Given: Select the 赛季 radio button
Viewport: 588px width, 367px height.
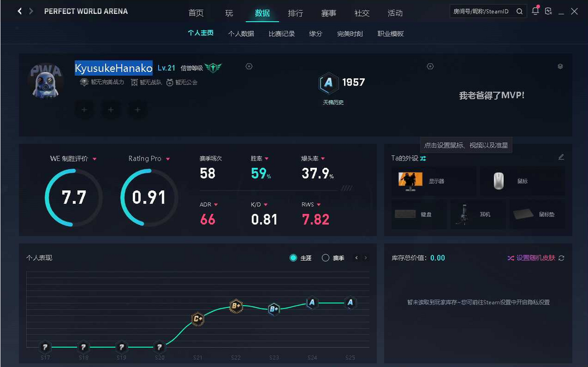Looking at the screenshot, I should tap(326, 258).
